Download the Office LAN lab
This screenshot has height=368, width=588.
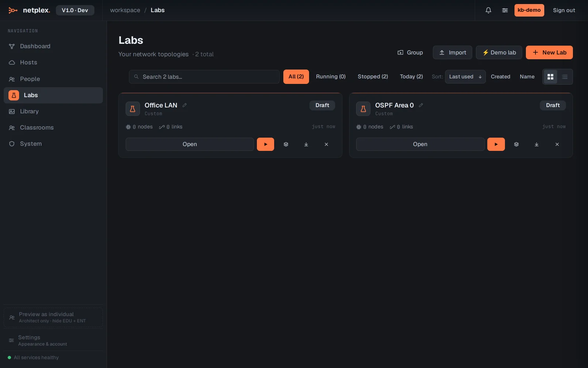306,144
